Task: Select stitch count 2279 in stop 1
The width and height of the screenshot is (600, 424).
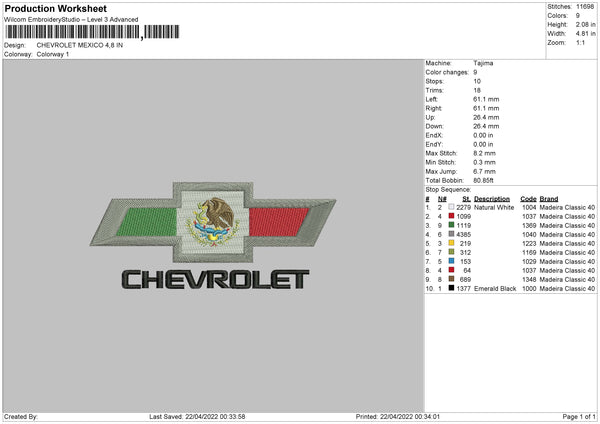Action: click(464, 207)
